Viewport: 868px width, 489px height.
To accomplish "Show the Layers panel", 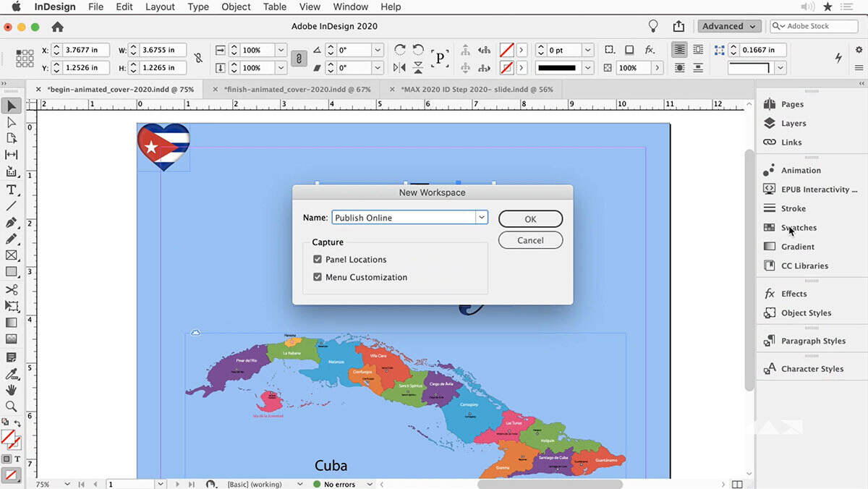I will (793, 124).
